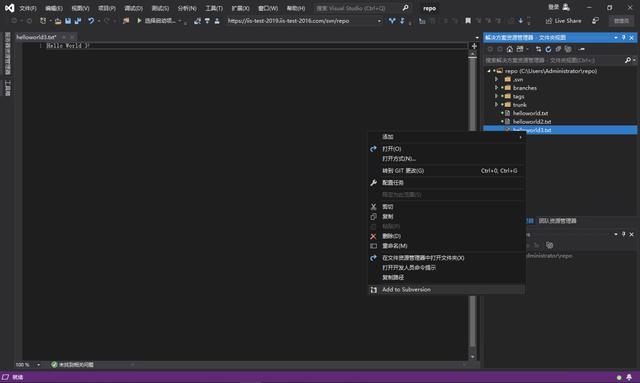This screenshot has height=383, width=640.
Task: Select helloworld.txt in the tree
Action: click(x=530, y=113)
